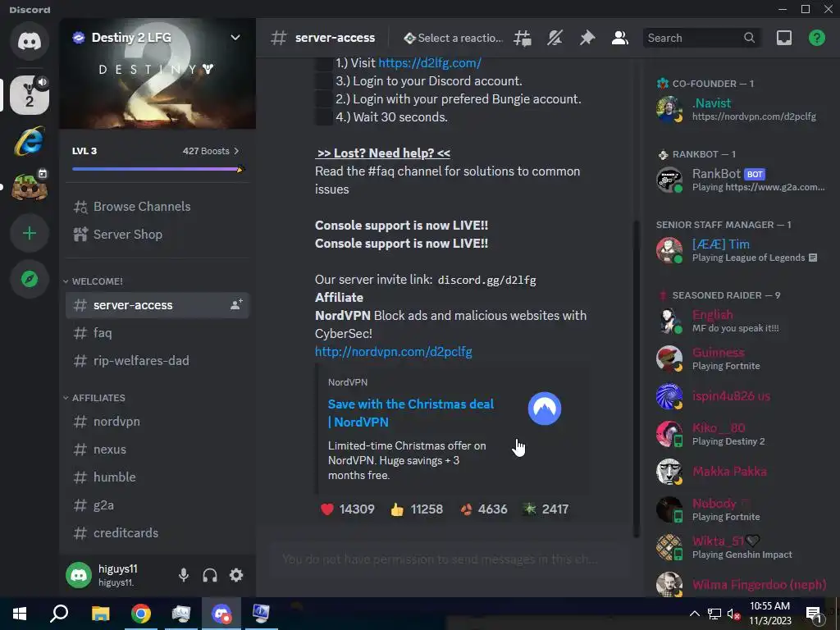Toggle notification settings bell in header

tap(555, 38)
